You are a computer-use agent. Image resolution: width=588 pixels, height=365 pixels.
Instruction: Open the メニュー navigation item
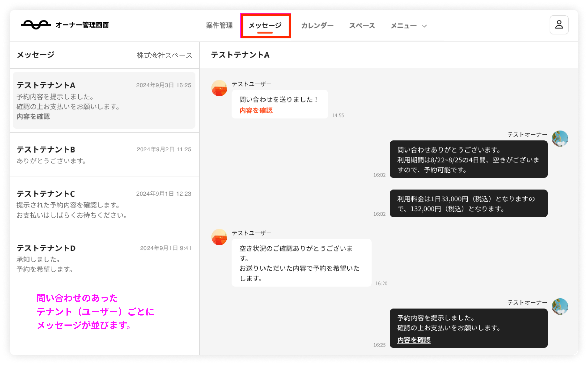point(403,26)
